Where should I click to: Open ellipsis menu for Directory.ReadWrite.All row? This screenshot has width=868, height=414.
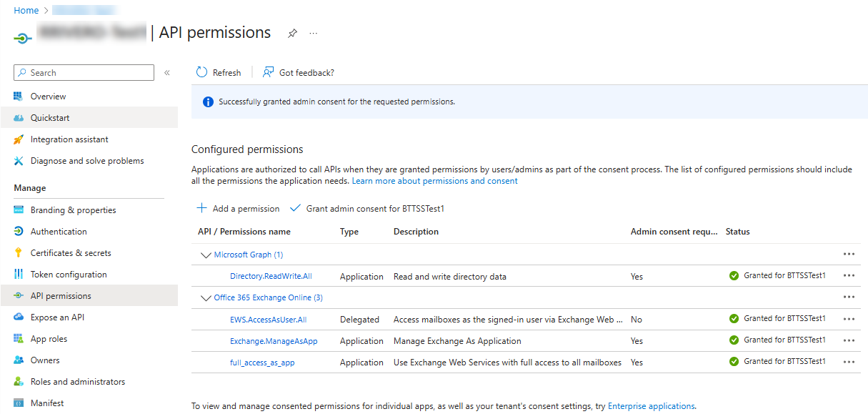(849, 276)
